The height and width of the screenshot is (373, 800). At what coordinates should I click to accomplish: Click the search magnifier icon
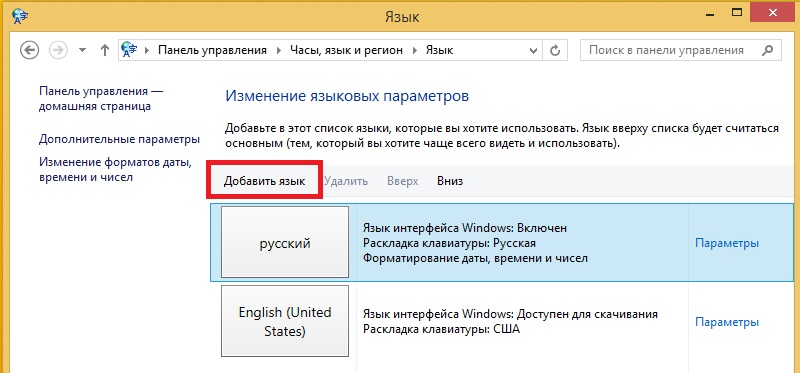pos(767,50)
